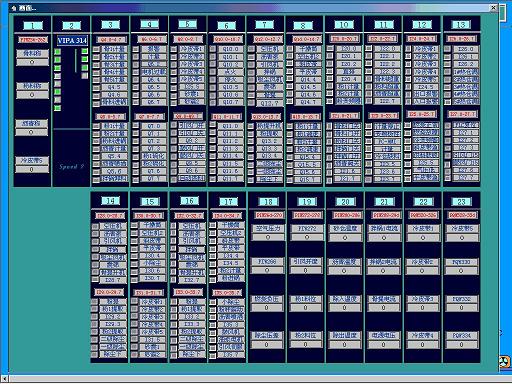Click the 空气压力 label in module 18
Screen dimensions: 512x384
point(268,229)
